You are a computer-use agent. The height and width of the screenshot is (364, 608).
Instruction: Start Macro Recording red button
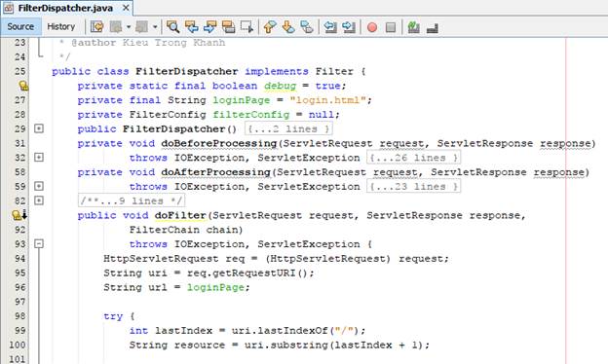pyautogui.click(x=372, y=27)
